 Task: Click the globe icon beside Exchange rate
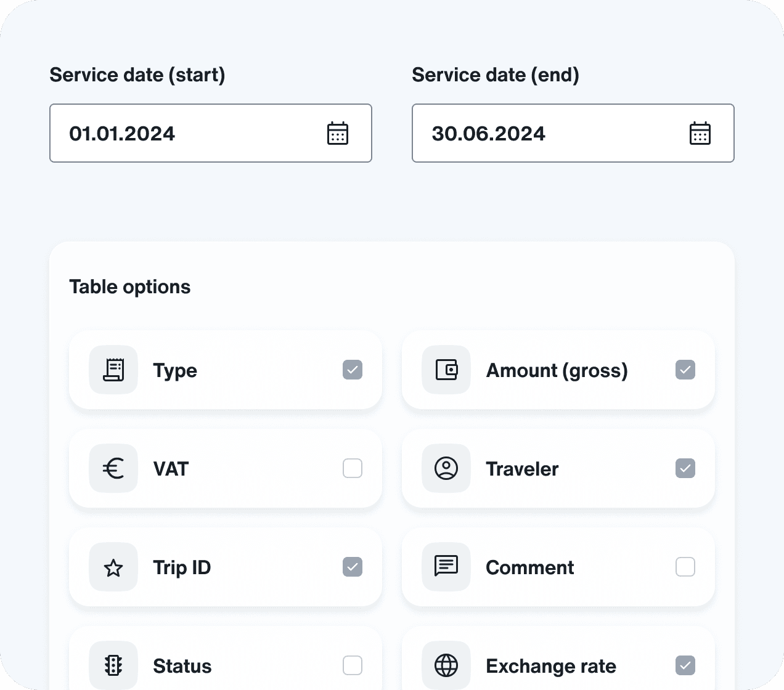pyautogui.click(x=446, y=665)
